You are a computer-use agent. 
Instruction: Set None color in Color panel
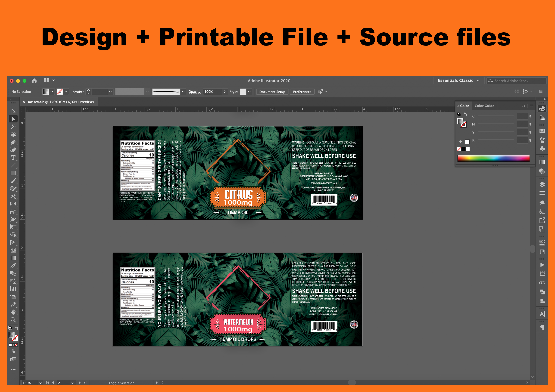459,149
